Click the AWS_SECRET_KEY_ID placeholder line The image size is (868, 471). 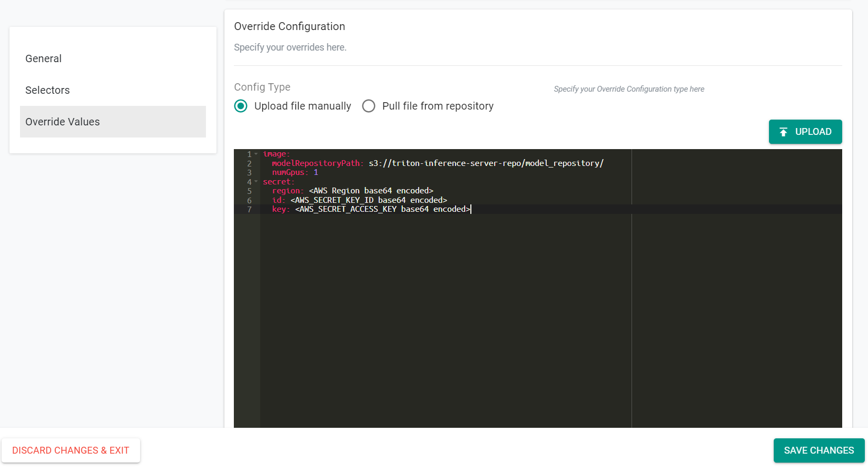(x=369, y=200)
